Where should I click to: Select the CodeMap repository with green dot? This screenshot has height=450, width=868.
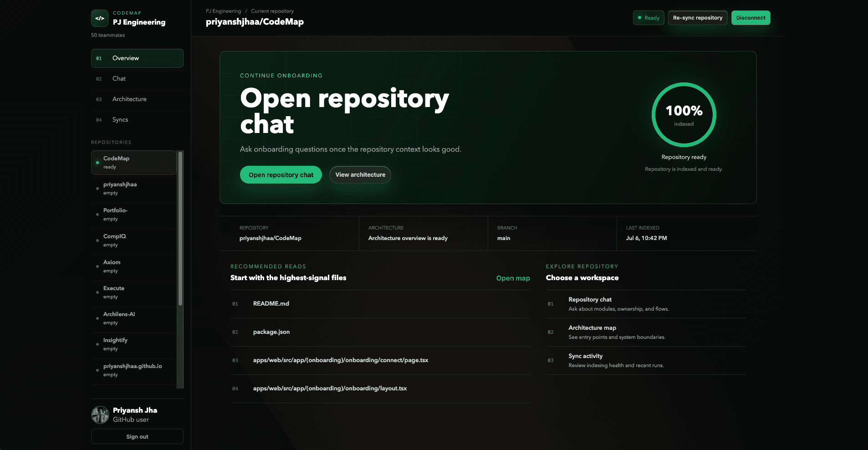click(x=134, y=163)
